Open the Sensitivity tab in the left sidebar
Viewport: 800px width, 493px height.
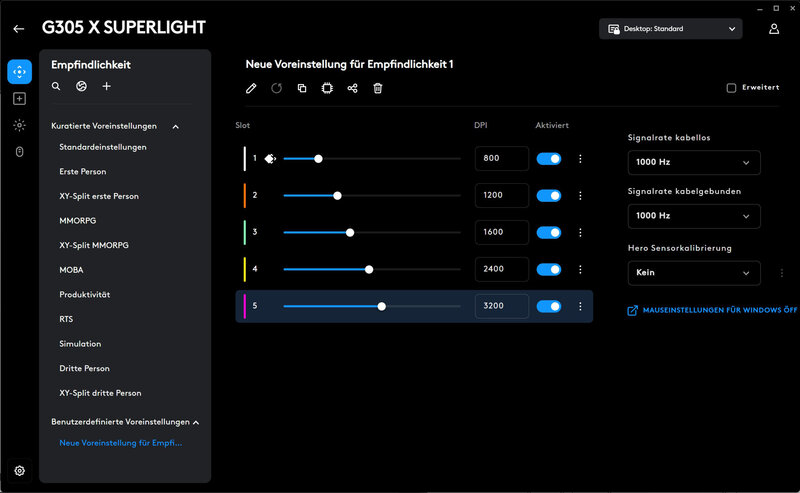(19, 72)
